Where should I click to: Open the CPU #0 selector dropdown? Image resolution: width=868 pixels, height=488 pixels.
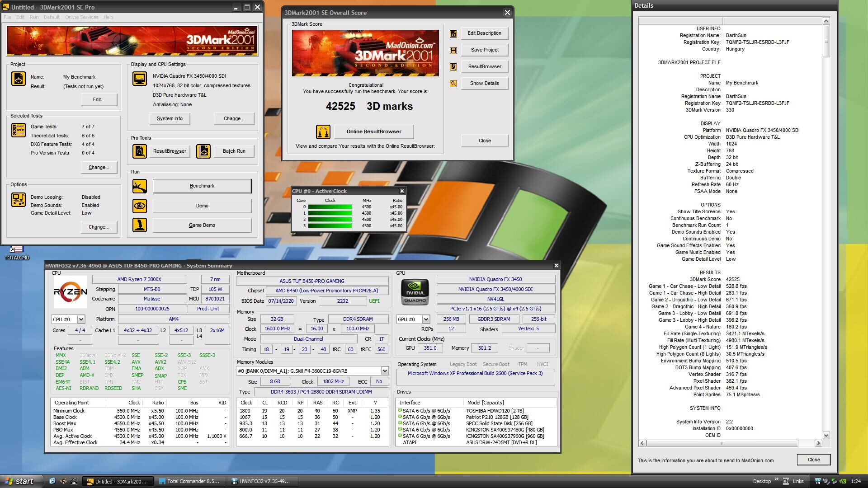(81, 319)
